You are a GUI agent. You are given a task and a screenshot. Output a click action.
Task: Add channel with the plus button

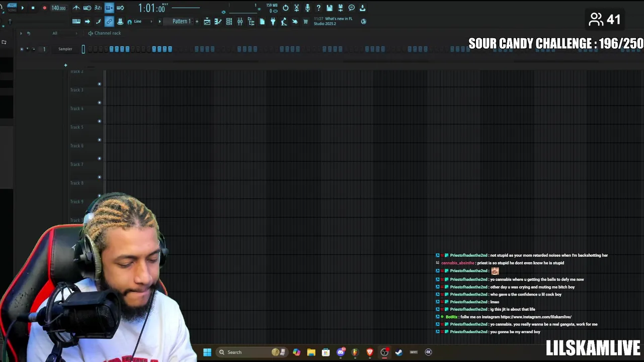(x=65, y=65)
